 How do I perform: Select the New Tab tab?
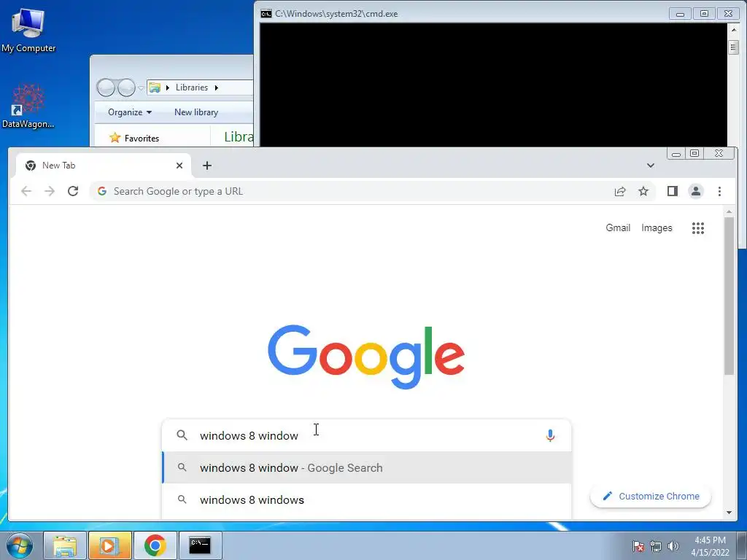[103, 166]
